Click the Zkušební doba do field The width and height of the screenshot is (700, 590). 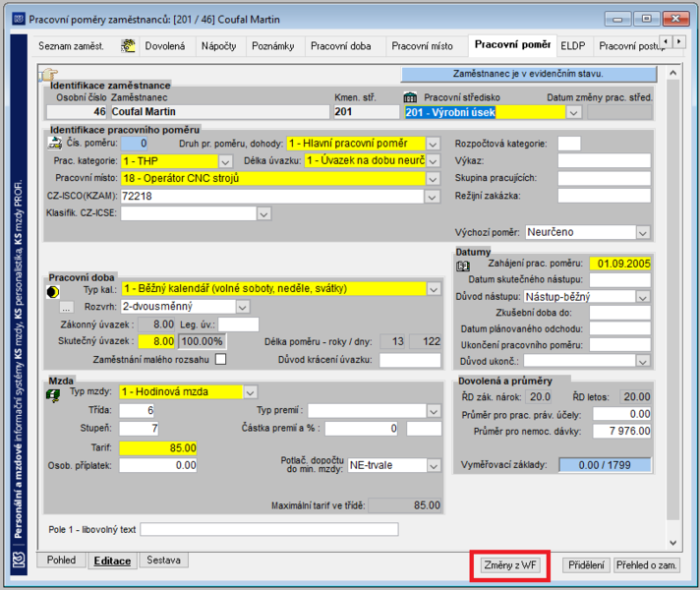click(620, 313)
